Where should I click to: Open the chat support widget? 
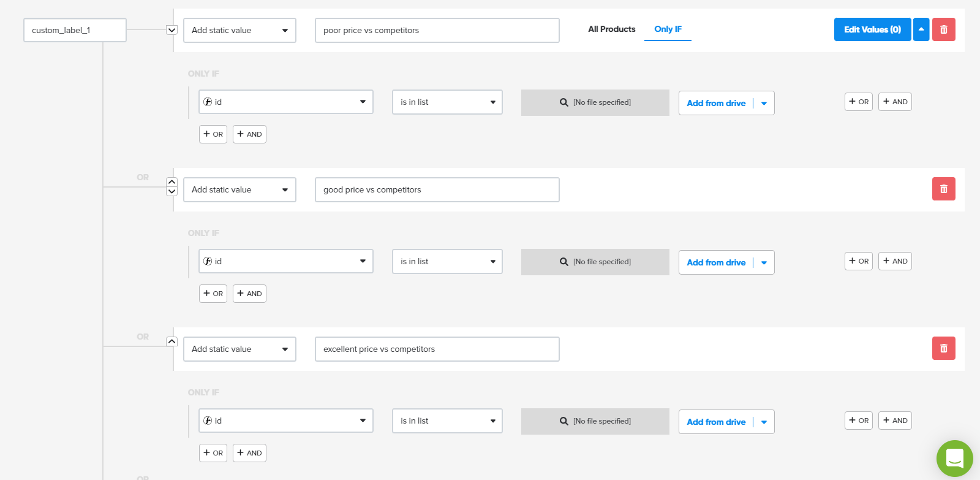click(954, 458)
